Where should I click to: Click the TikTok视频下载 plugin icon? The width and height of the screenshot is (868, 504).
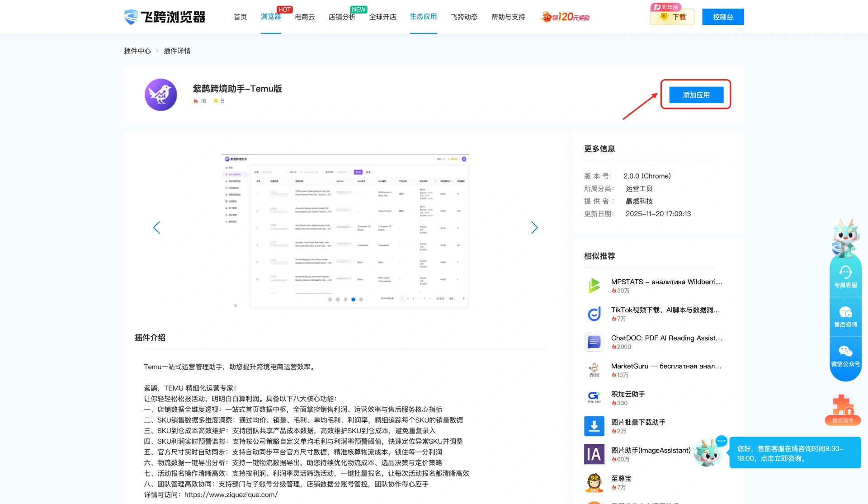594,314
